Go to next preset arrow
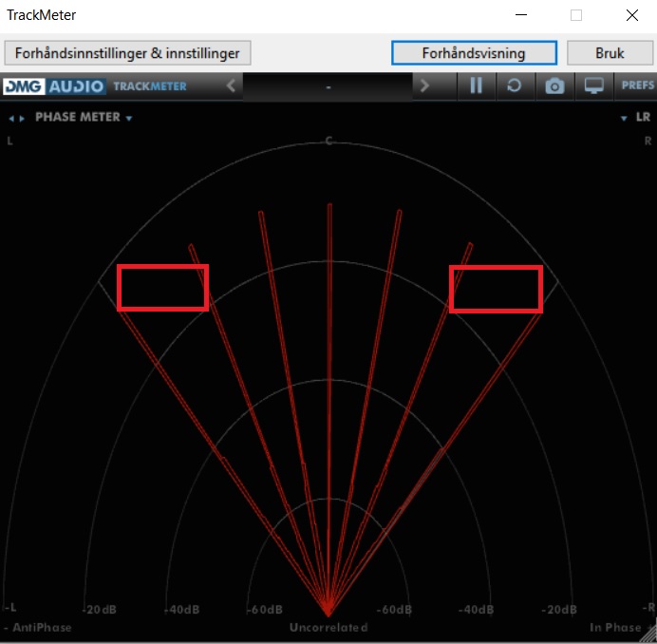This screenshot has width=657, height=644. [424, 85]
